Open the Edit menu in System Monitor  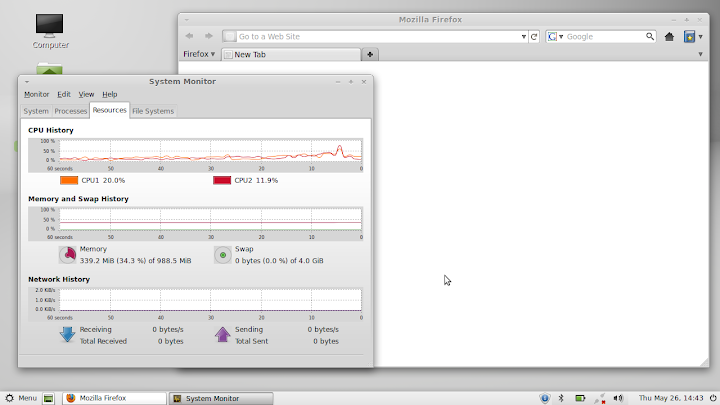click(x=64, y=94)
